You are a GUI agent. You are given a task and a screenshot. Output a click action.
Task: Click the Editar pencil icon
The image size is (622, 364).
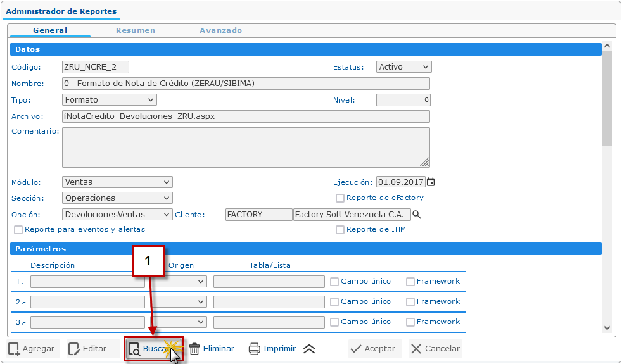pos(74,349)
